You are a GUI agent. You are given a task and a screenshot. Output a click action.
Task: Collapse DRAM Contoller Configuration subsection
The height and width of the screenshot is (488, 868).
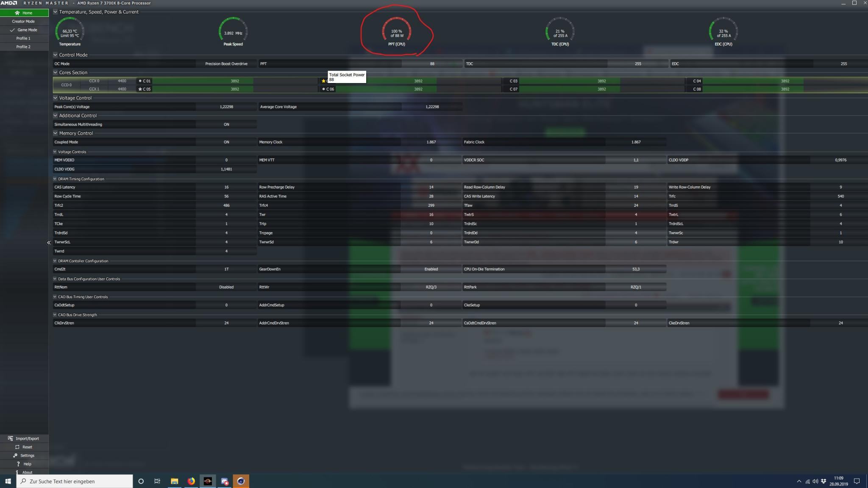tap(55, 261)
